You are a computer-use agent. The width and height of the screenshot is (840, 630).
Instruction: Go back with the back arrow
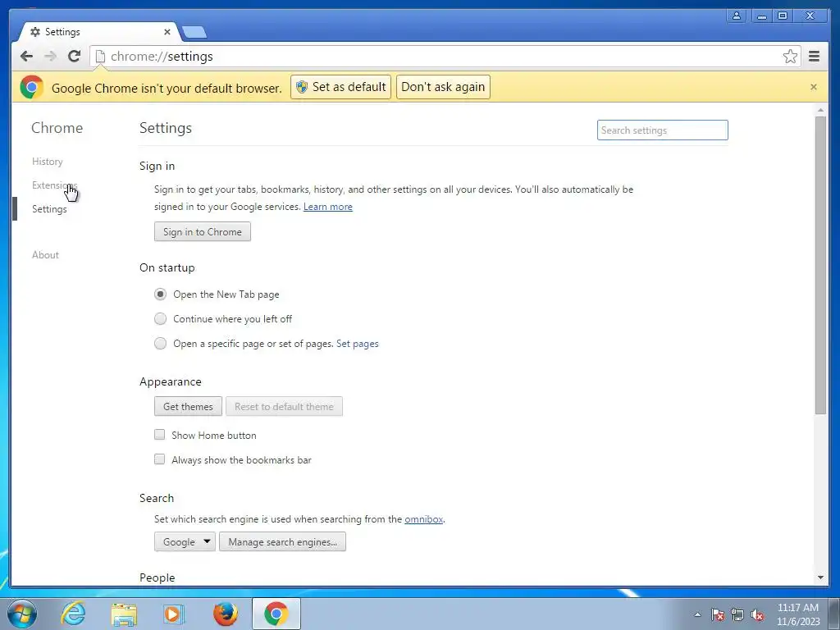[x=26, y=56]
